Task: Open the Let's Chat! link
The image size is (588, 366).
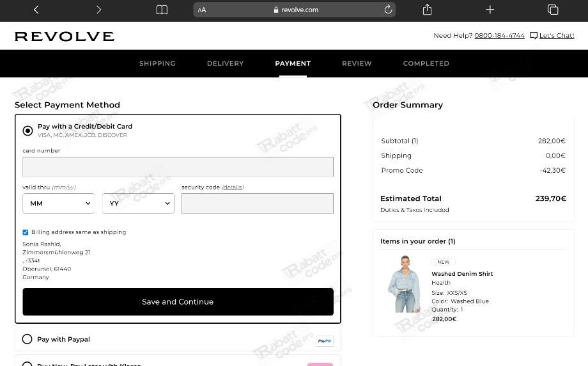Action: pyautogui.click(x=557, y=35)
